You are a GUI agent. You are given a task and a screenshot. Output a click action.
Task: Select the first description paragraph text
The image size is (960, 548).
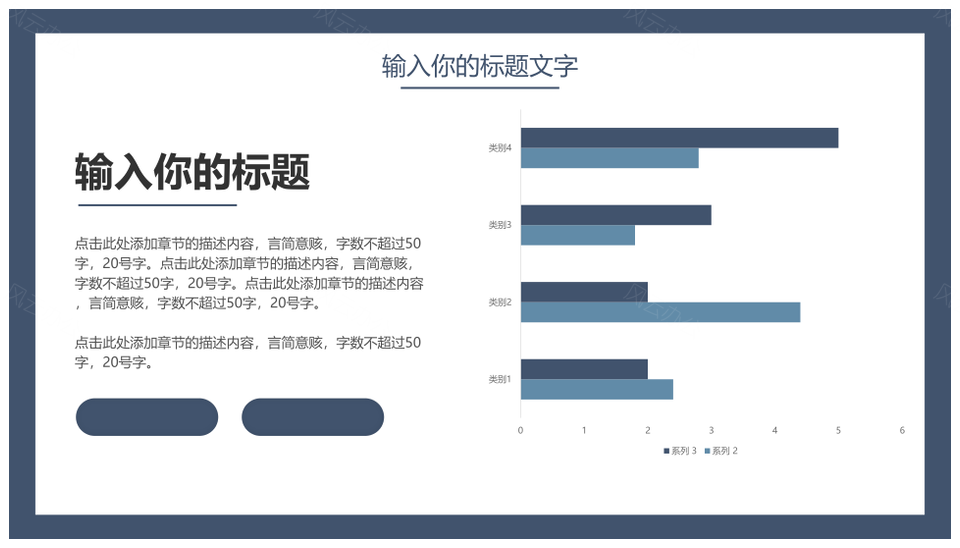click(x=249, y=273)
